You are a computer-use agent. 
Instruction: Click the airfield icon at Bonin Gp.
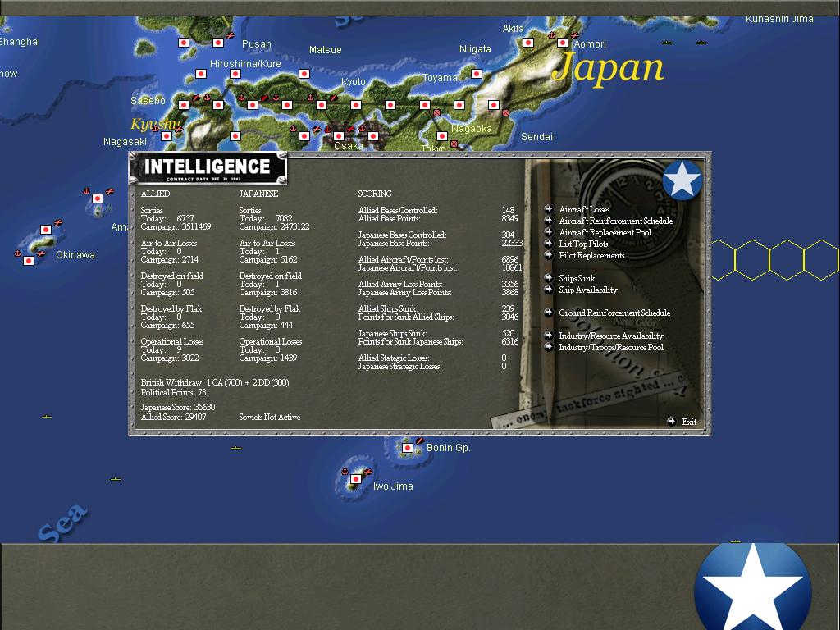(420, 441)
